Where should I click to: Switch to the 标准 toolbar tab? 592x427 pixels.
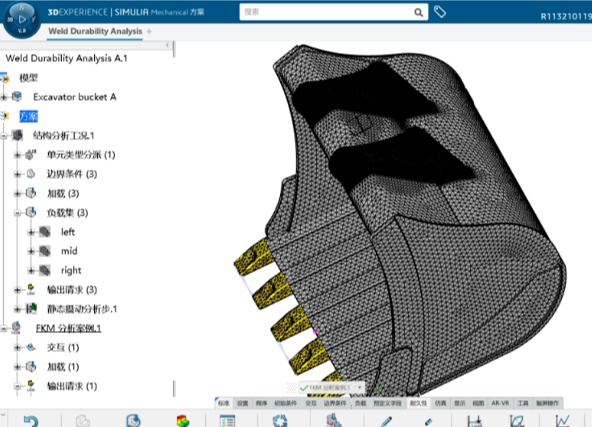coord(224,403)
